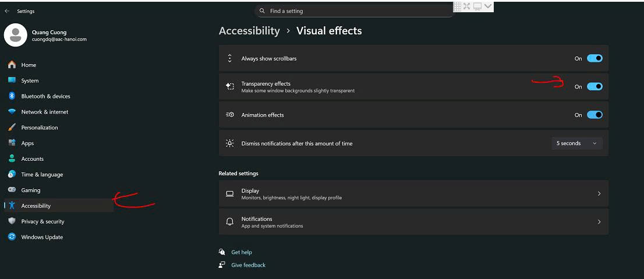Open the Give feedback link
The image size is (644, 279).
[x=248, y=265]
